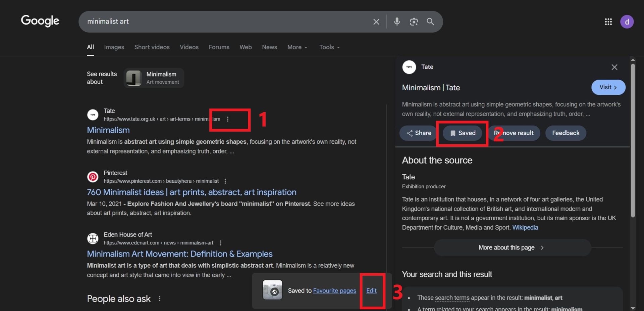Switch to the Images tab

(114, 47)
